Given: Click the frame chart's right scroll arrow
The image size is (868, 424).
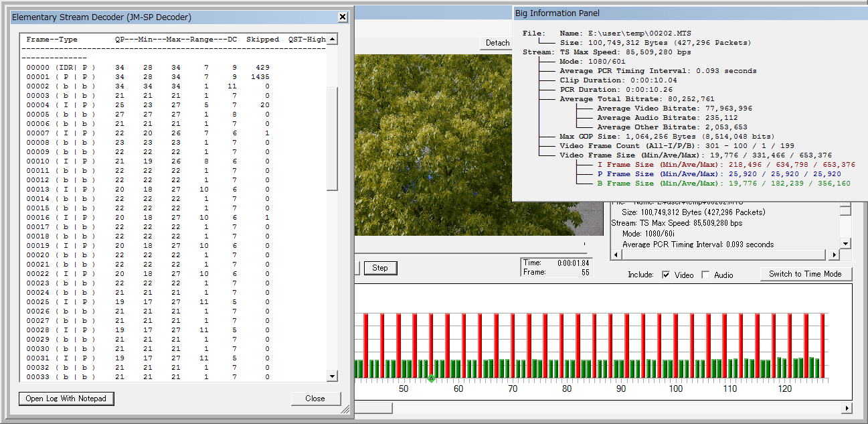Looking at the screenshot, I should pyautogui.click(x=847, y=408).
